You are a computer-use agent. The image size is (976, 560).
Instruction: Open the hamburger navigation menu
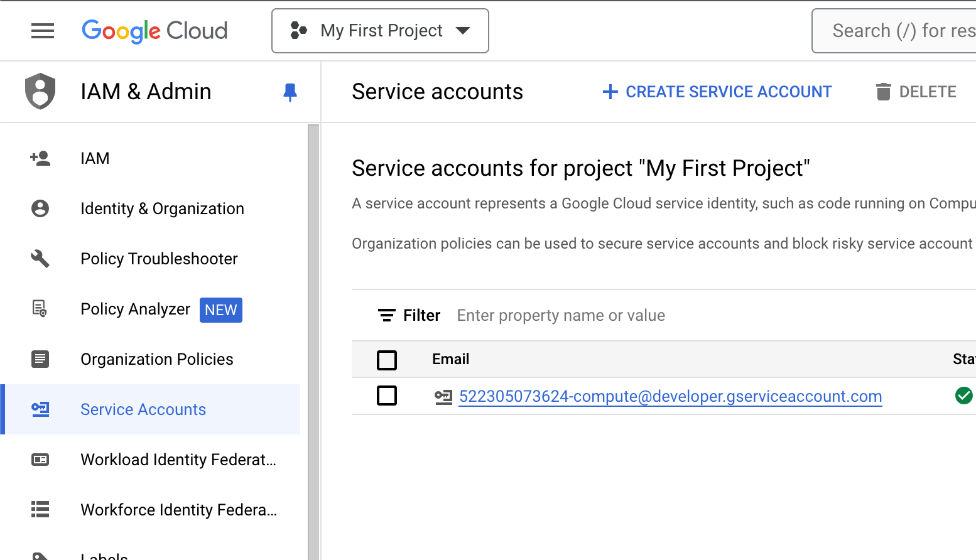(43, 31)
